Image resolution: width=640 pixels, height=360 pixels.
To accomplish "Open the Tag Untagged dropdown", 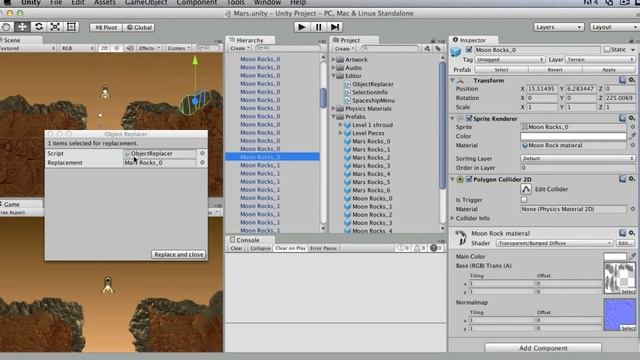I will coord(509,60).
